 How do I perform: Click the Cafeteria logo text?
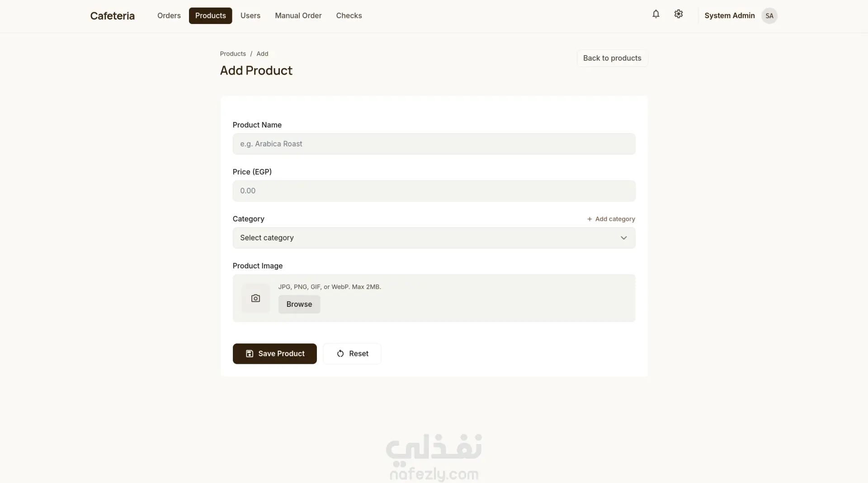[x=112, y=16]
